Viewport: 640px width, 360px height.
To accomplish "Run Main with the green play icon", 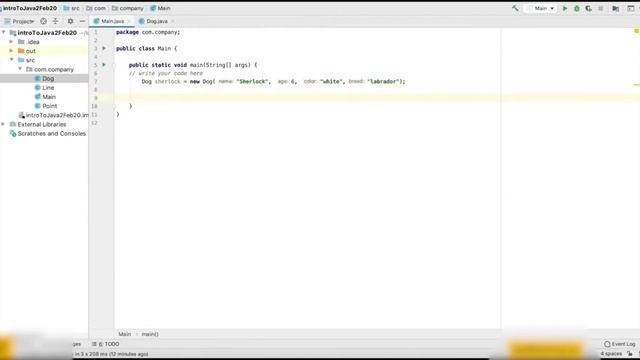I will 565,8.
